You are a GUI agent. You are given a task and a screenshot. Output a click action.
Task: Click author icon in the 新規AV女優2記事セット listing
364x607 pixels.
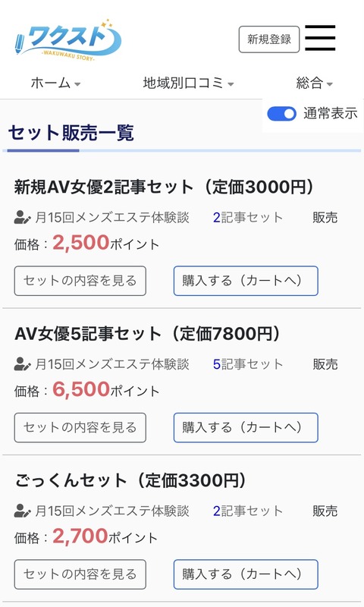(x=22, y=218)
